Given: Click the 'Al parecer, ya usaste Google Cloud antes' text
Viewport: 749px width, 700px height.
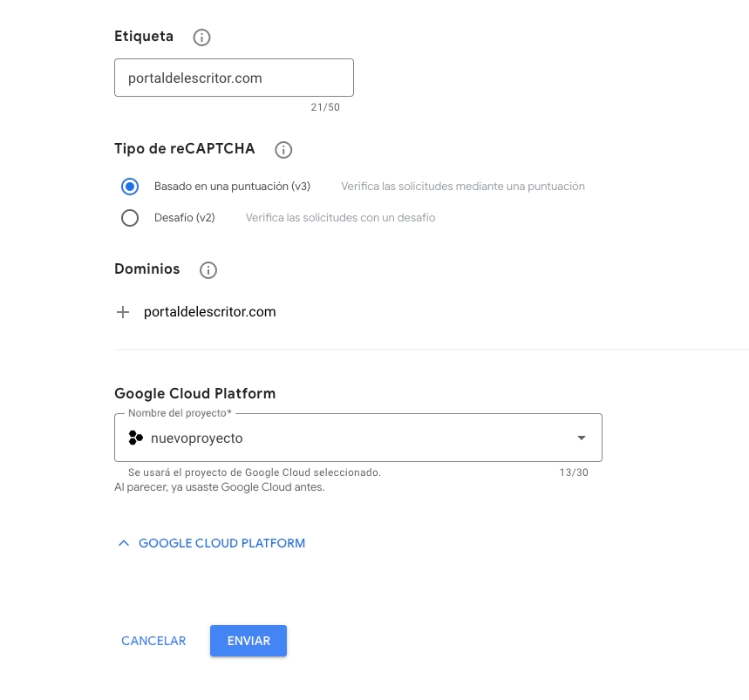Looking at the screenshot, I should [219, 487].
